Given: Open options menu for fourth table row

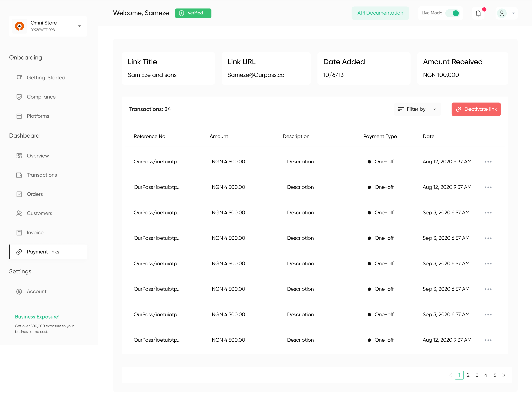Looking at the screenshot, I should point(488,238).
